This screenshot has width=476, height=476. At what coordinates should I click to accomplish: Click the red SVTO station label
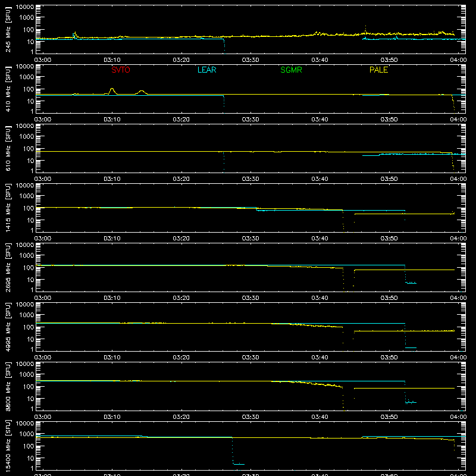click(x=121, y=70)
